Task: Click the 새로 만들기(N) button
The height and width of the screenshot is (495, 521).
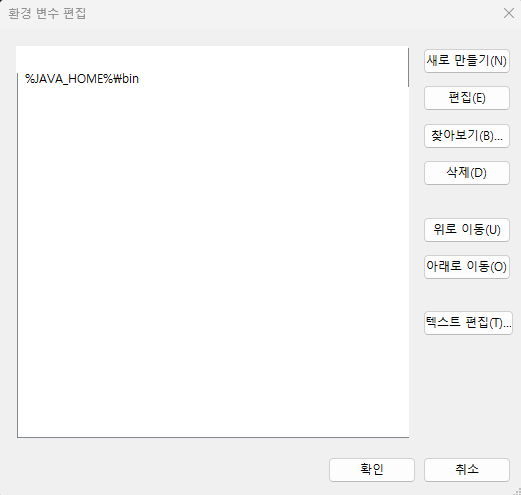Action: (x=467, y=61)
